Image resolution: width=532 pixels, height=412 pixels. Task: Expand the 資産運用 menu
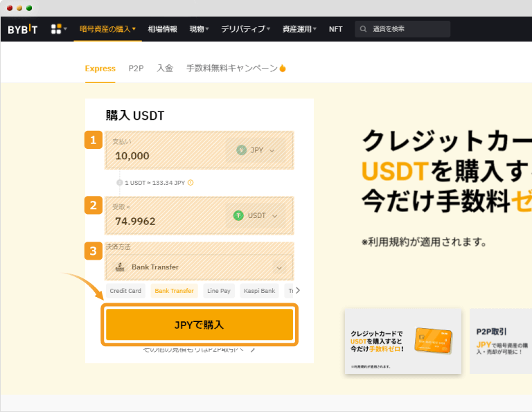click(299, 29)
